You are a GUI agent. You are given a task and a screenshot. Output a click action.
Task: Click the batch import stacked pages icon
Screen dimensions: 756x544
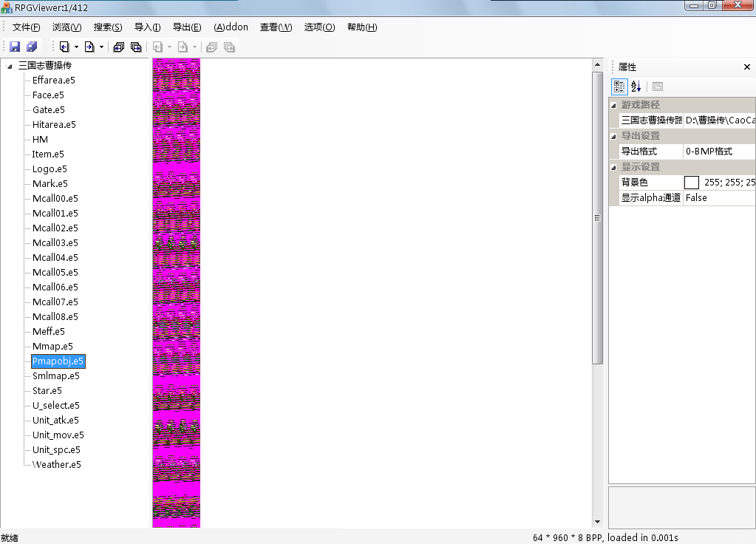(x=118, y=47)
